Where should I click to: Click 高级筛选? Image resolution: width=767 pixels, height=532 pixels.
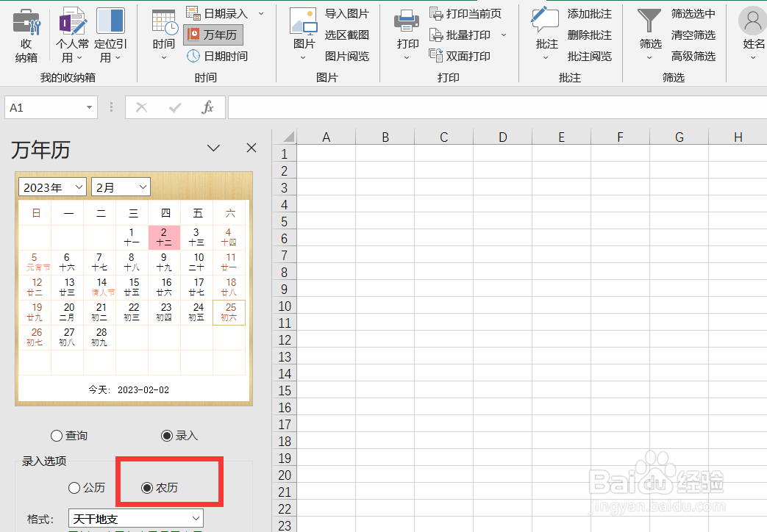[693, 57]
